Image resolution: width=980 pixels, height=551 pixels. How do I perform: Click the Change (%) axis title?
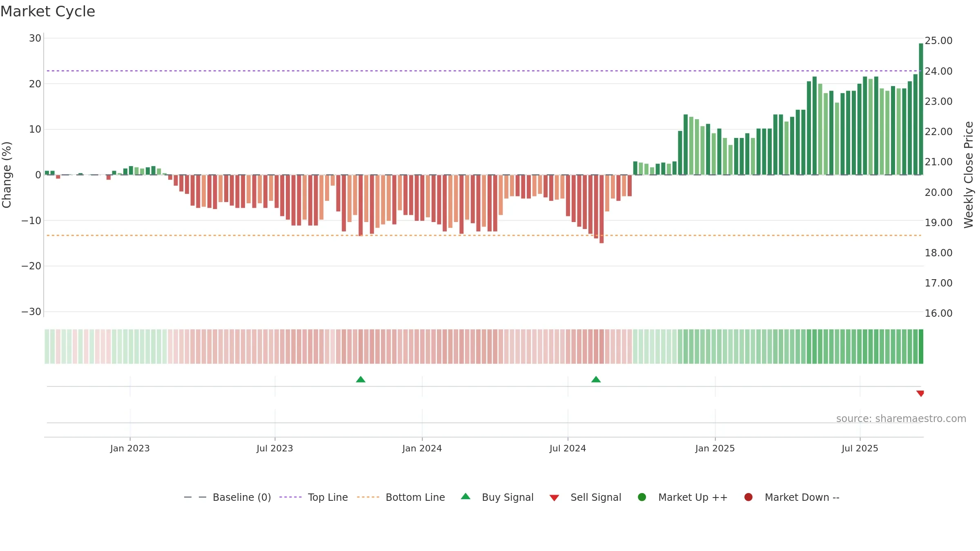click(7, 175)
